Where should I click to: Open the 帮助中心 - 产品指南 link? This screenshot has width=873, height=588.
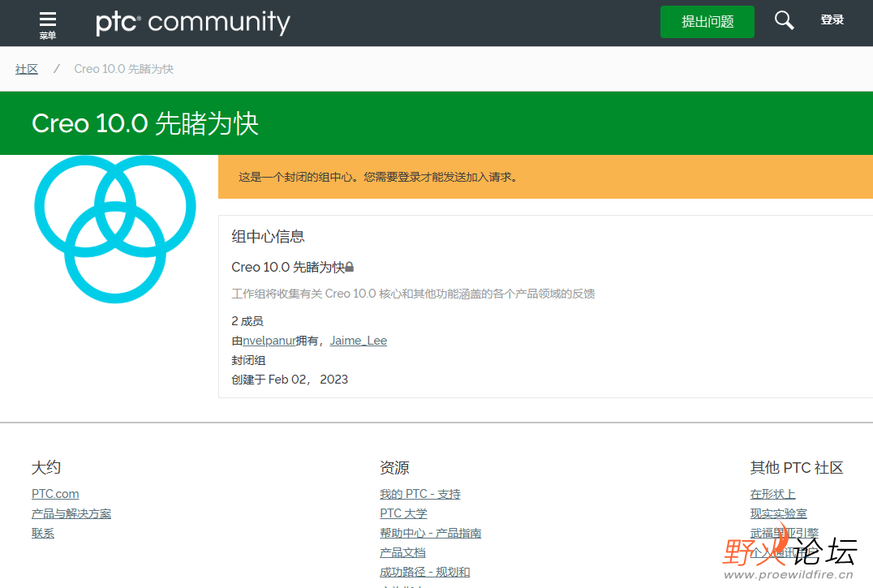click(x=430, y=533)
